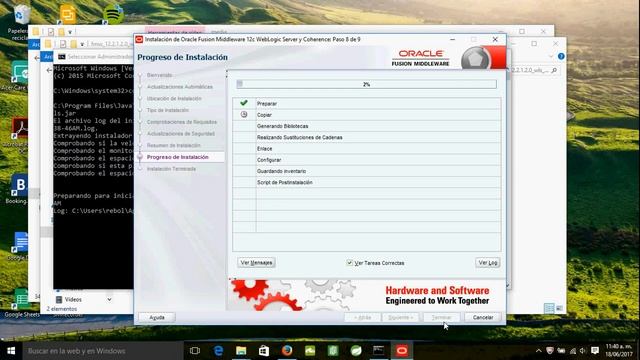Image resolution: width=640 pixels, height=360 pixels.
Task: Select the Bienvenido installer step
Action: (160, 75)
